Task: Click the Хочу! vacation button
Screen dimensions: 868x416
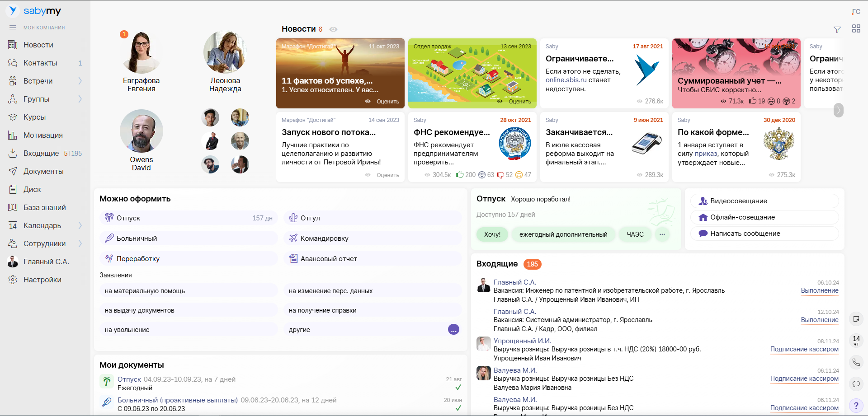Action: click(x=492, y=234)
